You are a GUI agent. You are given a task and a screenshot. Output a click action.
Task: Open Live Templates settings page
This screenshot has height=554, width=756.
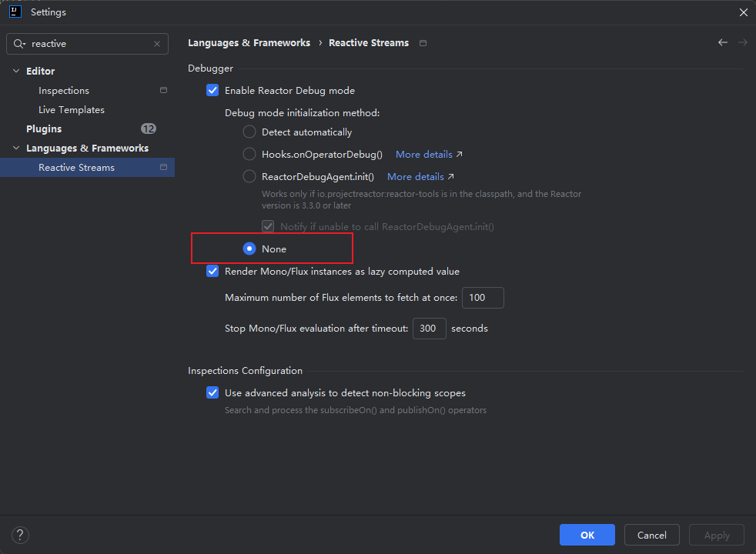click(72, 110)
